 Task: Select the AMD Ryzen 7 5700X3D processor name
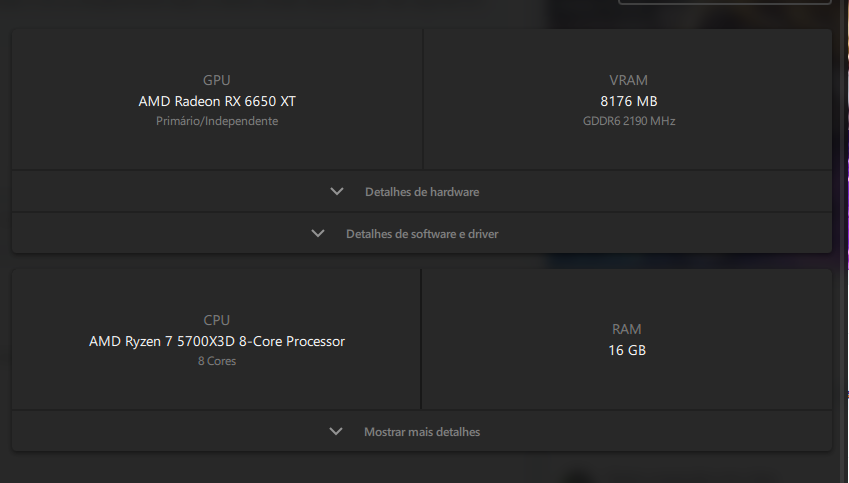[x=217, y=341]
